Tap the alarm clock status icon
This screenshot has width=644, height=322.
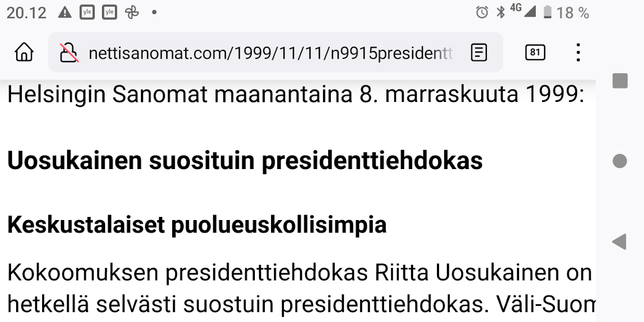482,12
